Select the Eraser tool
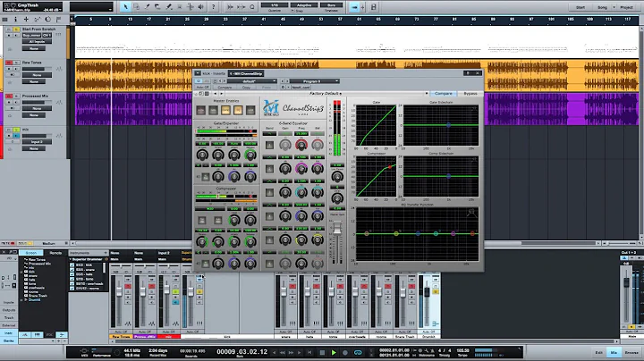 [157, 7]
